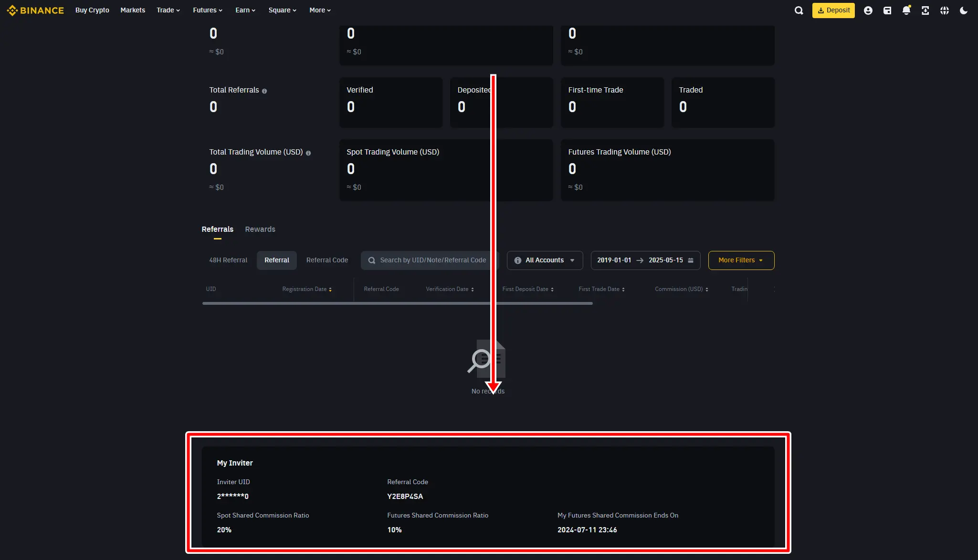Expand the All Accounts dropdown

(545, 260)
